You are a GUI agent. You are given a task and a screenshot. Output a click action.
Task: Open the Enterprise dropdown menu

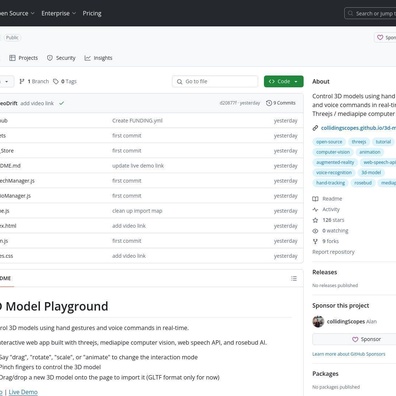pos(58,13)
